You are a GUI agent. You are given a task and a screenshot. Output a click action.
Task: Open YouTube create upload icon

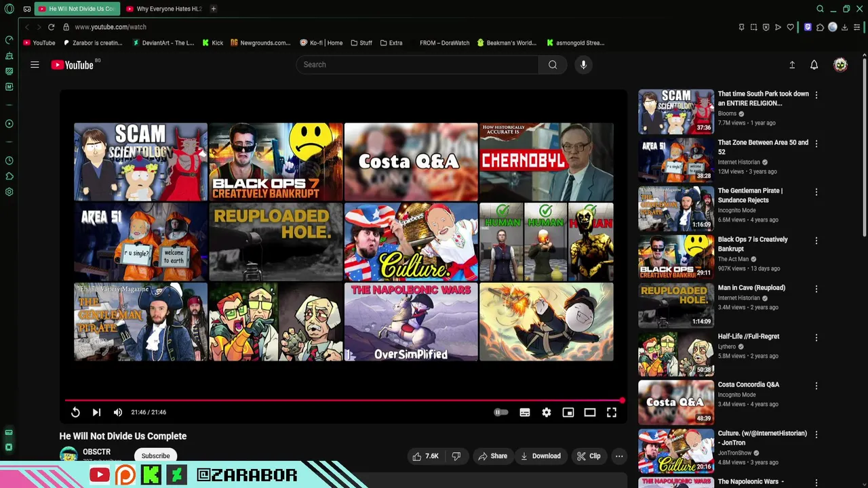coord(792,64)
